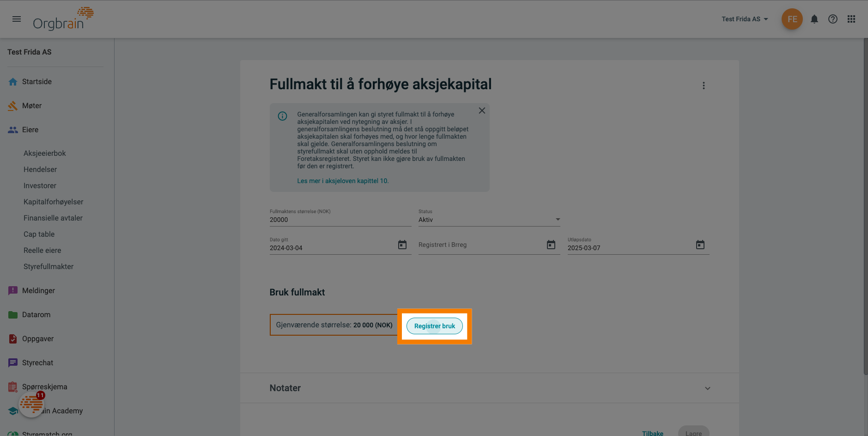Open the FE user avatar menu
Viewport: 868px width, 436px height.
coord(792,19)
